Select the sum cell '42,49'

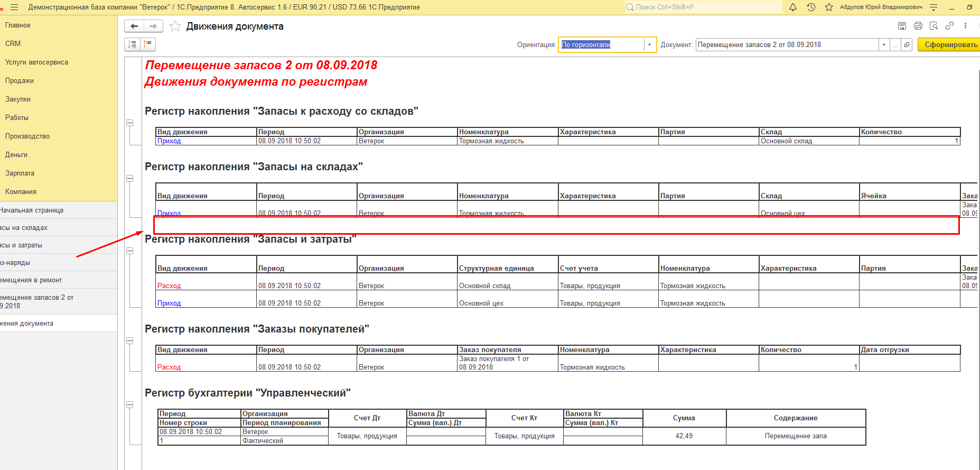coord(684,436)
